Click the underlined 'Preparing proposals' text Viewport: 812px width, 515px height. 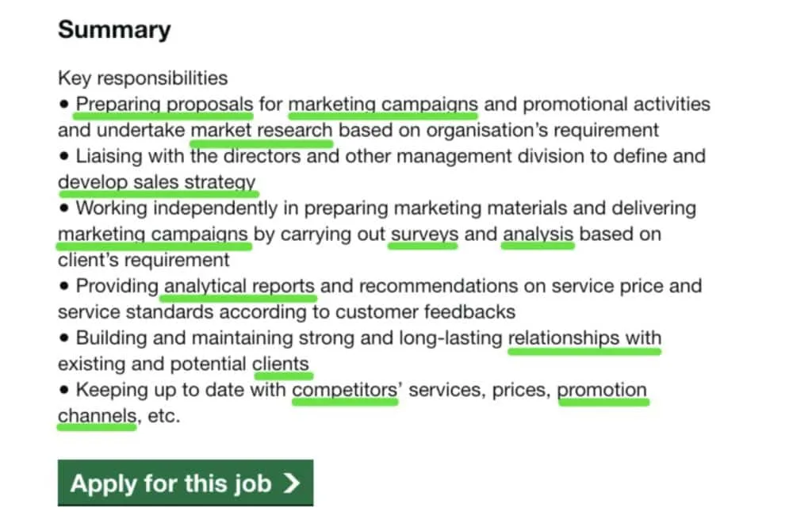(x=165, y=104)
